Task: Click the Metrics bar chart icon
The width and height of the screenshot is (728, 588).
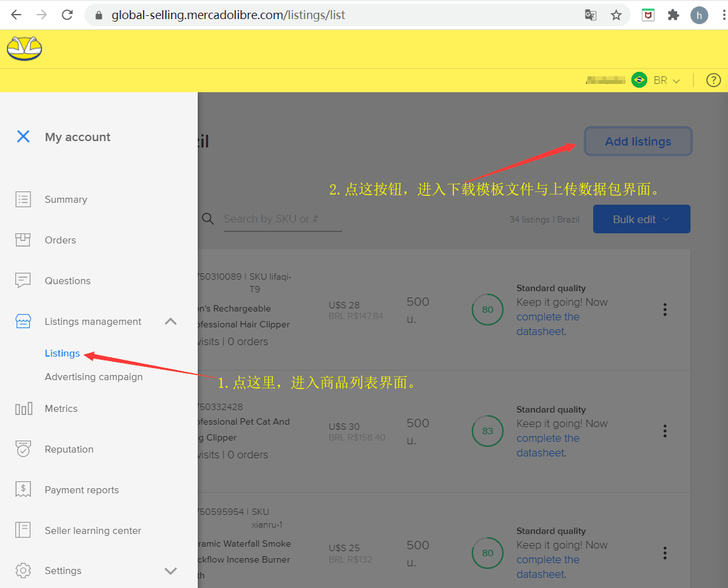Action: pos(24,408)
